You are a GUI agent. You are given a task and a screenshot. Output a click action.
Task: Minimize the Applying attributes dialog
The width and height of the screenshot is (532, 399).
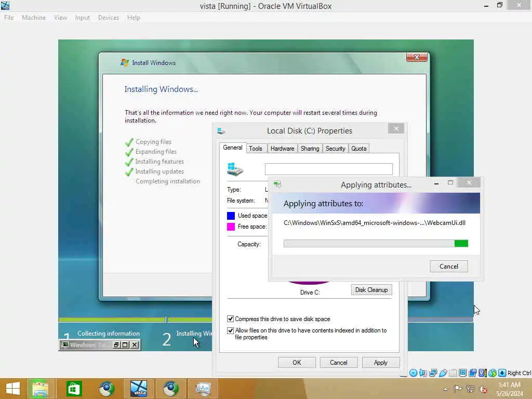436,183
